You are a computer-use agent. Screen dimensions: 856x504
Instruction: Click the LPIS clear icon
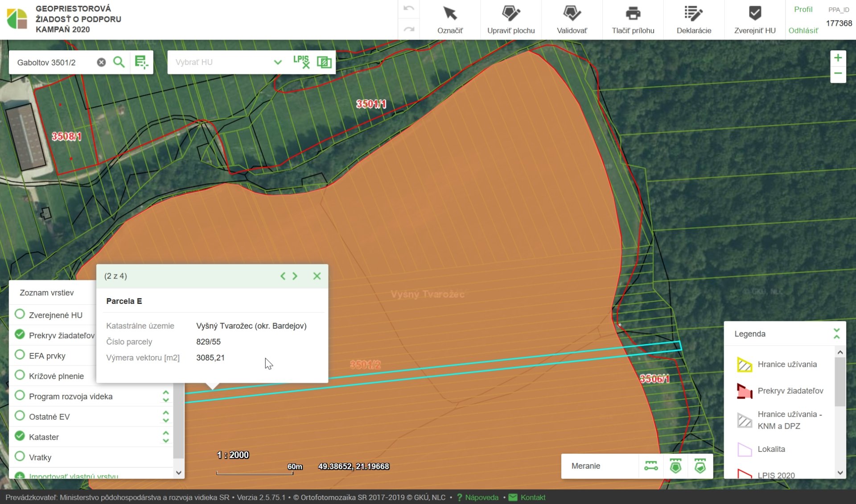(301, 62)
